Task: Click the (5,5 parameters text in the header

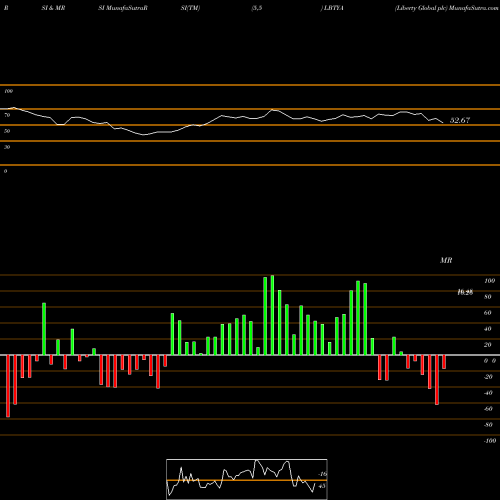Action: pyautogui.click(x=257, y=8)
